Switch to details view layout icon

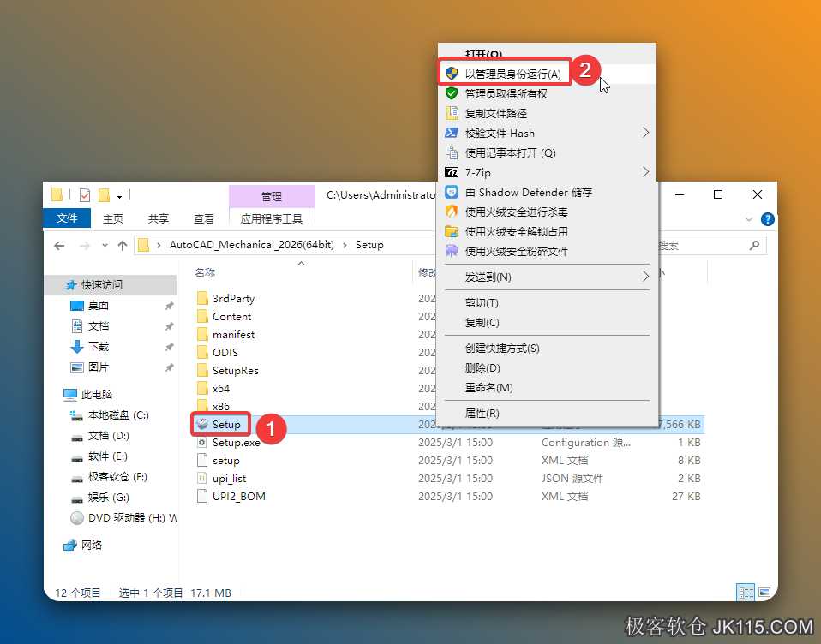746,593
